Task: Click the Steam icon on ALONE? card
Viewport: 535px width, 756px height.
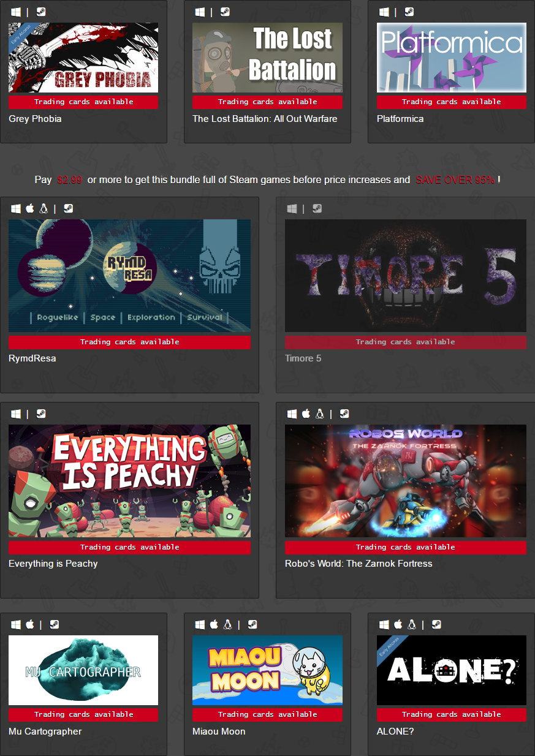Action: 436,624
